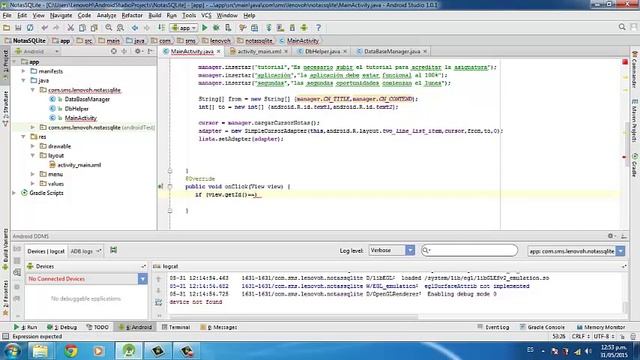Open Memory Monitor button
The image size is (640, 360).
[601, 327]
